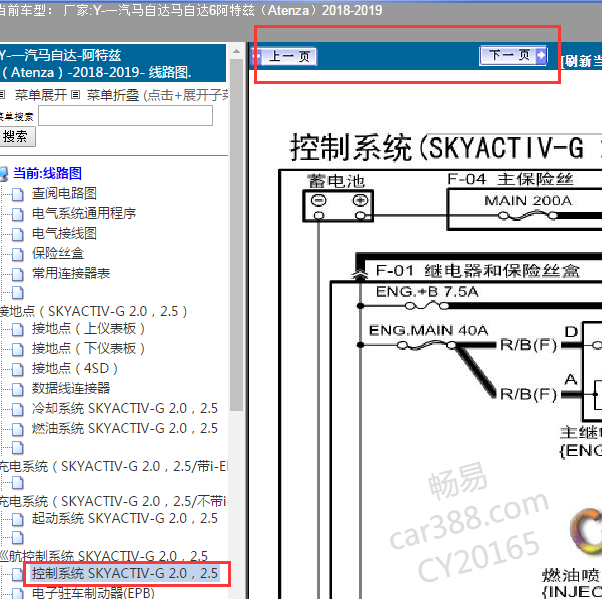Screen dimensions: 602x599
Task: Click page icon beside 接地点（4SD）
Action: point(17,370)
